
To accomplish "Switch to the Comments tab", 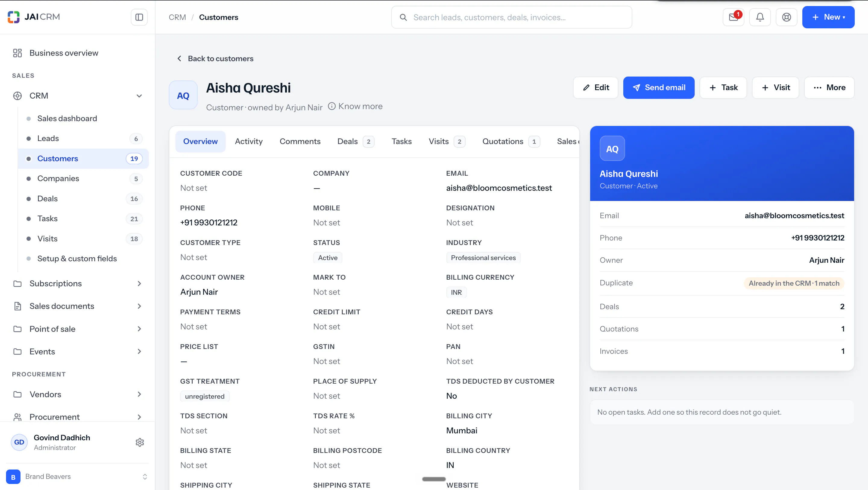I will pos(300,142).
